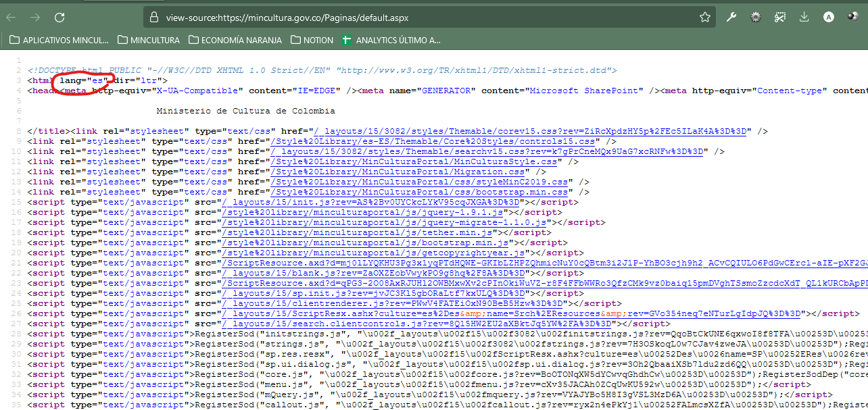Image resolution: width=868 pixels, height=410 pixels.
Task: Click the "Microsoft SharePoint" content value
Action: 584,91
